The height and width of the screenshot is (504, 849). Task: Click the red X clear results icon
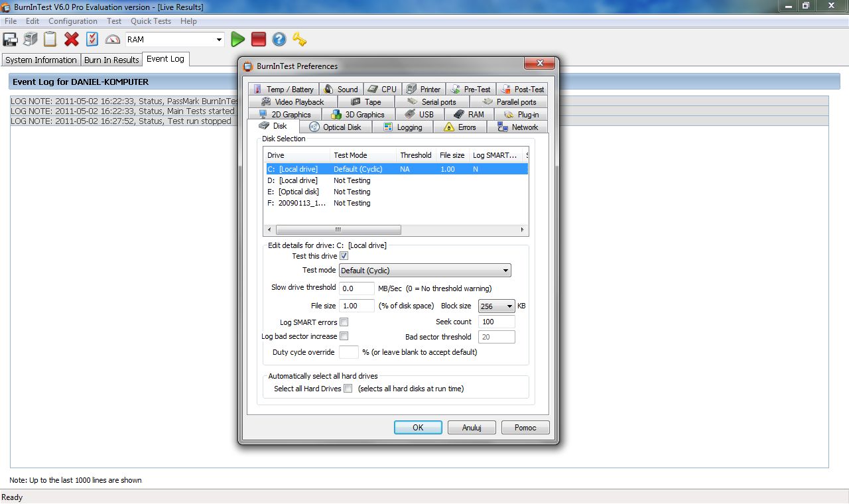click(72, 39)
